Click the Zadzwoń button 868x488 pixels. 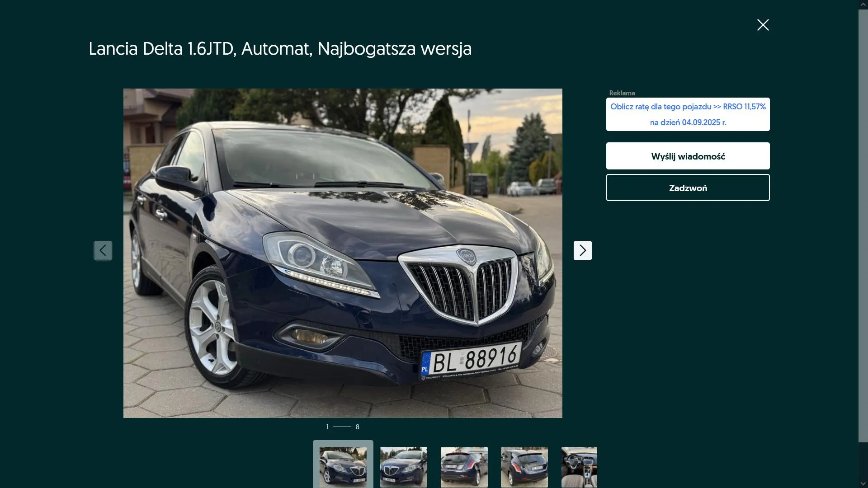688,188
